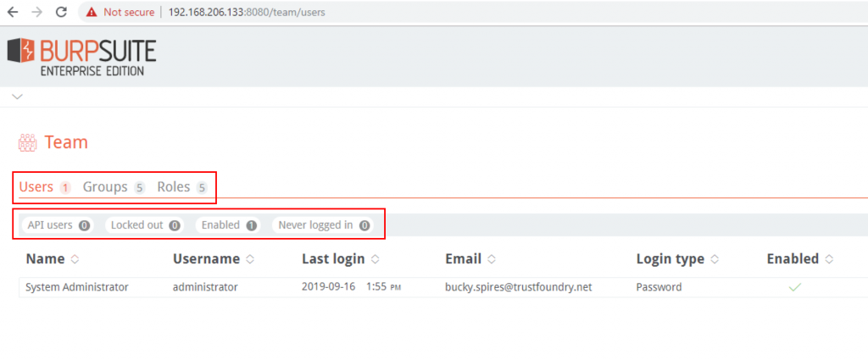Sort by Username column sort icon

point(250,259)
